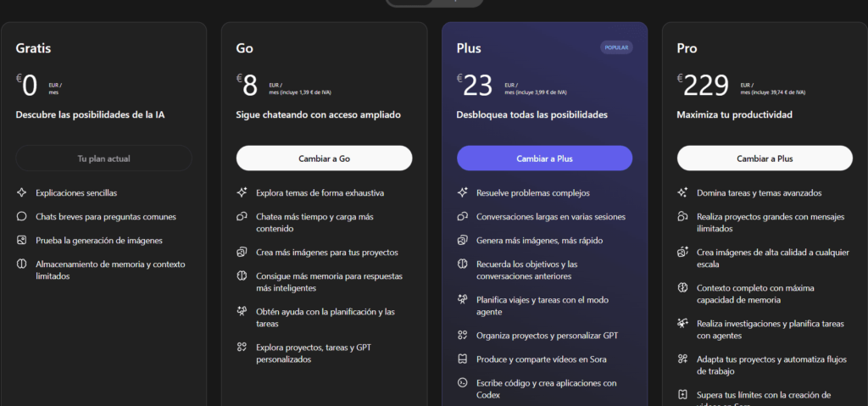Image resolution: width=868 pixels, height=406 pixels.
Task: Click the agent icon beside "Realiza investigaciones y planifica tareas"
Action: [x=682, y=324]
